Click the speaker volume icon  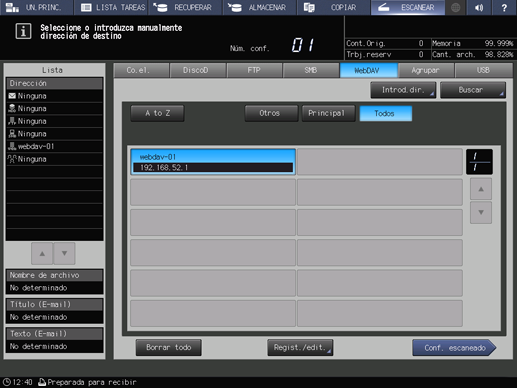click(x=479, y=7)
